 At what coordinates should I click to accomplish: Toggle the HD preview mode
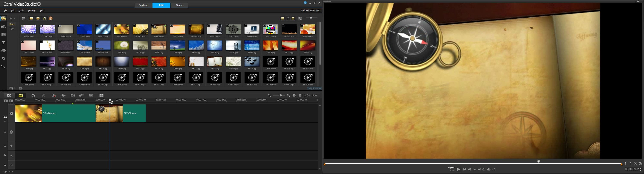coord(493,169)
